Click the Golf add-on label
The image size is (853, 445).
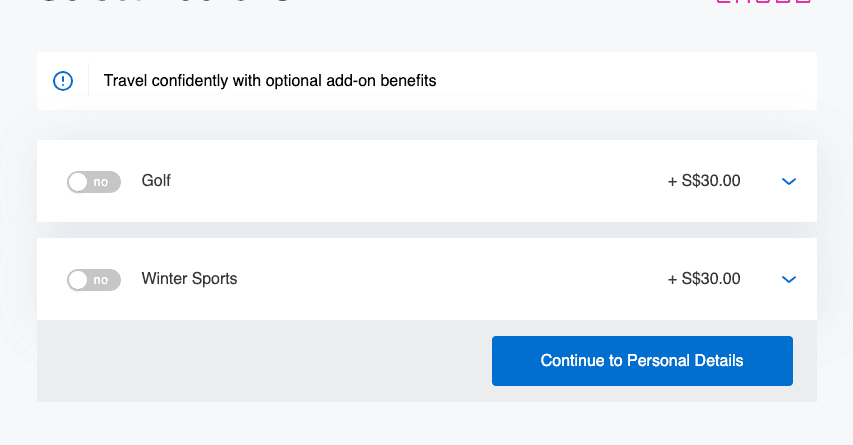tap(156, 181)
